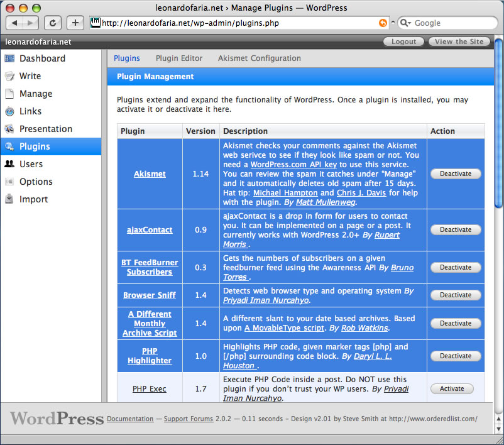Click the Import download icon
This screenshot has height=445, width=504.
[x=9, y=199]
